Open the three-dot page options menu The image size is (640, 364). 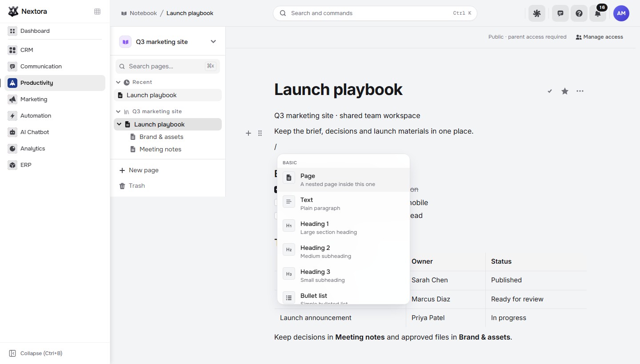tap(580, 91)
